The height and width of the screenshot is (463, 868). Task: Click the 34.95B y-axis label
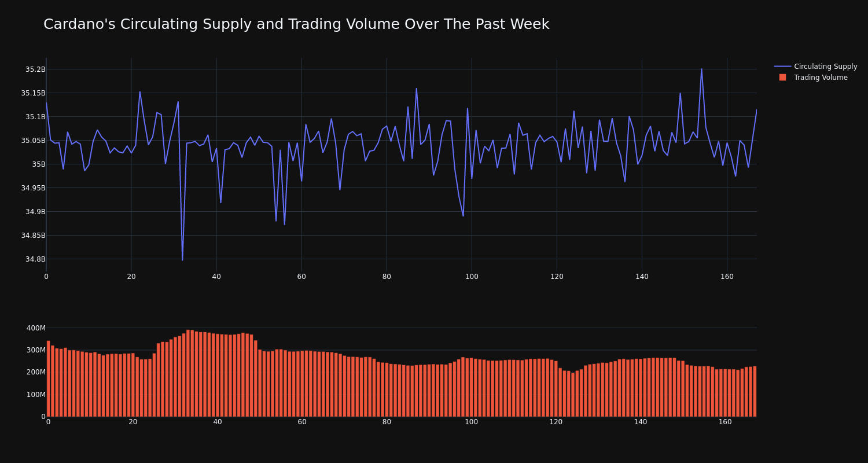click(x=33, y=188)
